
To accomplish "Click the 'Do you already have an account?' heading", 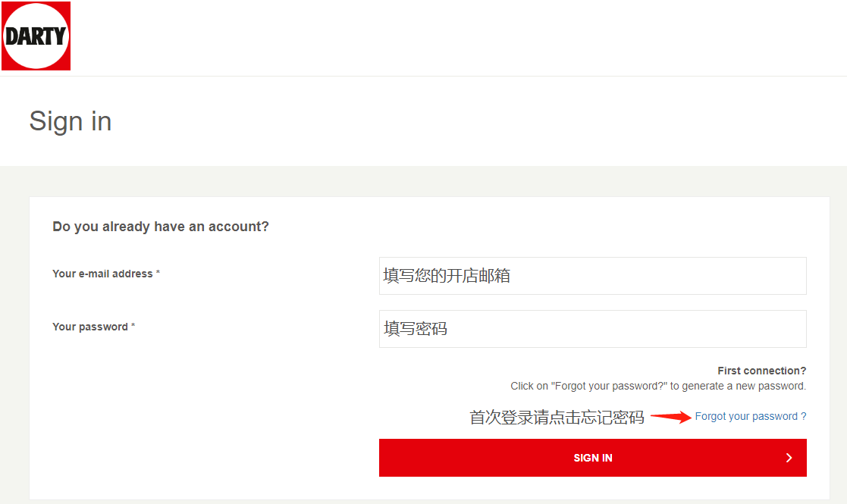I will coord(161,227).
